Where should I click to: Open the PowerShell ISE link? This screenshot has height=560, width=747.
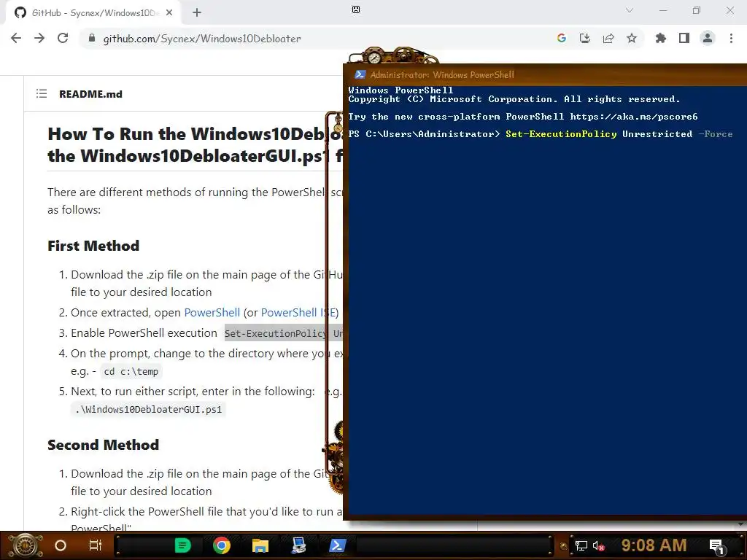click(x=298, y=312)
